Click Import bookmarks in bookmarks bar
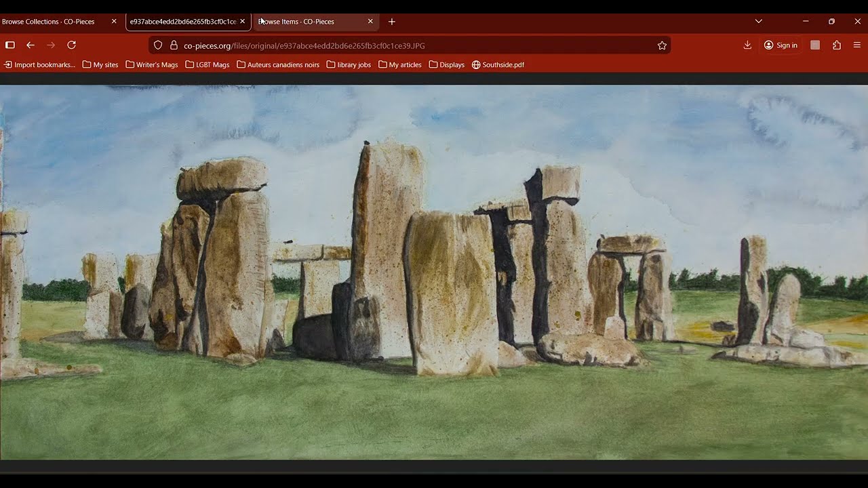 [39, 65]
